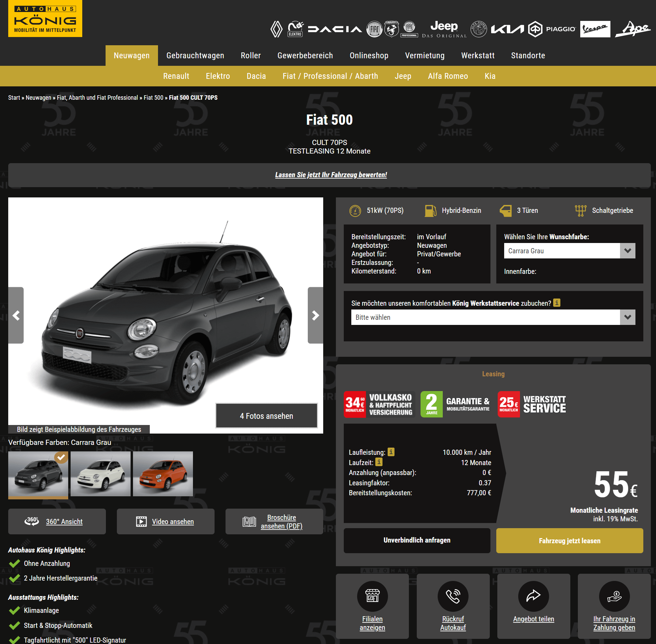Click the Angebot teilen link
The width and height of the screenshot is (656, 644).
click(533, 619)
